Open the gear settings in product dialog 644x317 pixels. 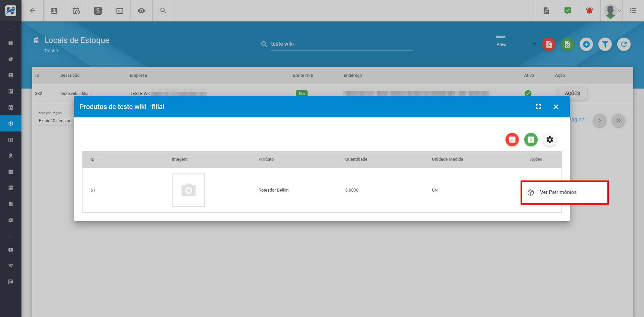[x=550, y=140]
